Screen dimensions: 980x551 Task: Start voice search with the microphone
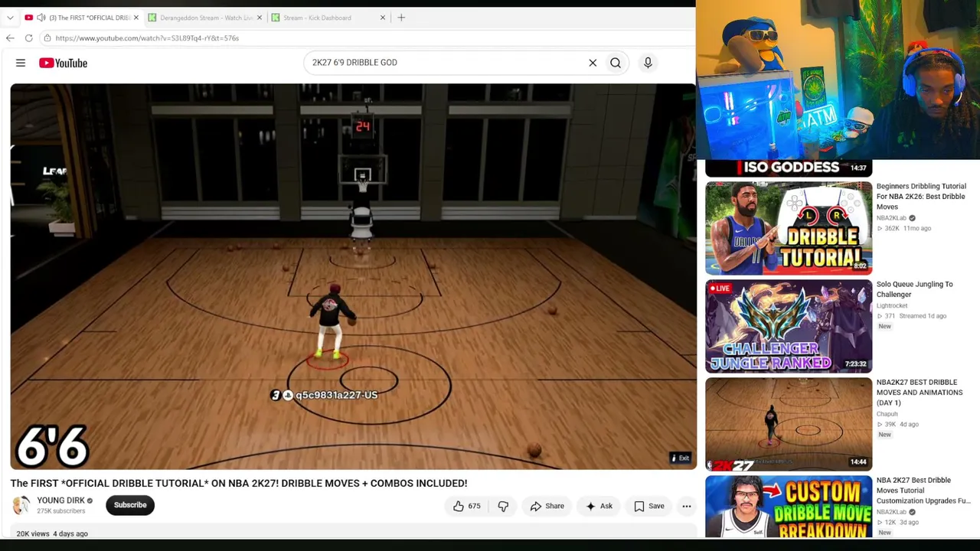pos(648,63)
